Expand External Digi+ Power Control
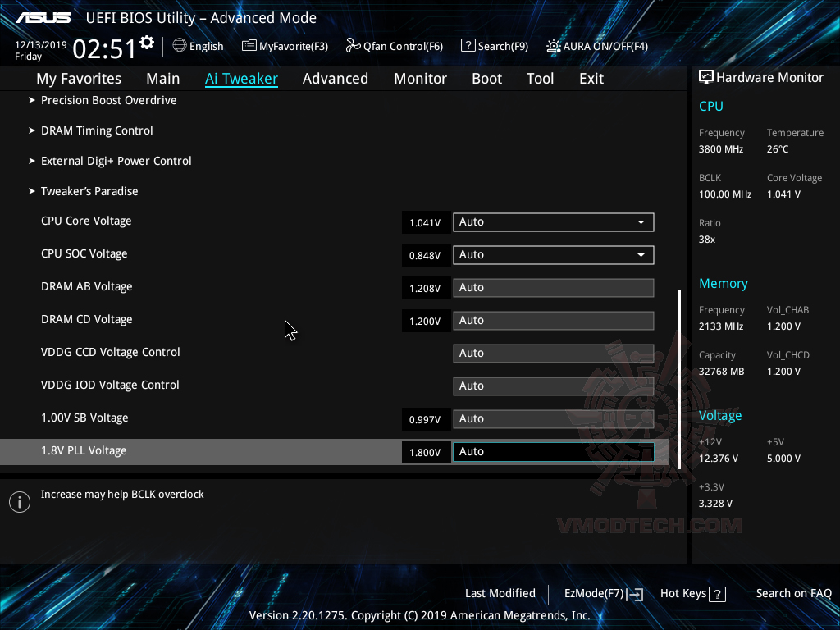840x630 pixels. pos(116,161)
